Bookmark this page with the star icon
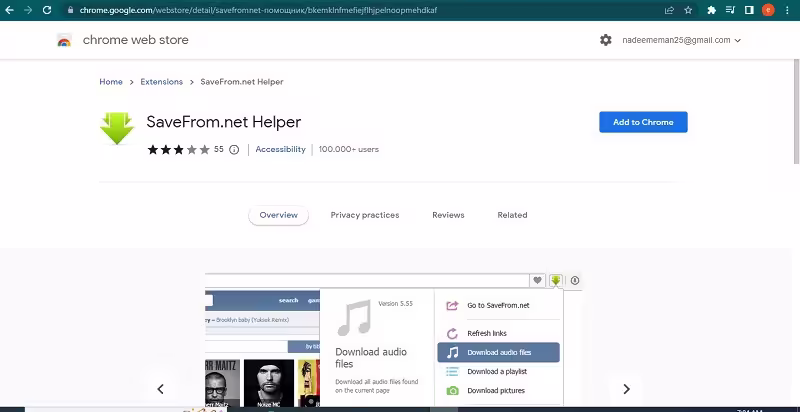This screenshot has width=800, height=412. pyautogui.click(x=688, y=10)
